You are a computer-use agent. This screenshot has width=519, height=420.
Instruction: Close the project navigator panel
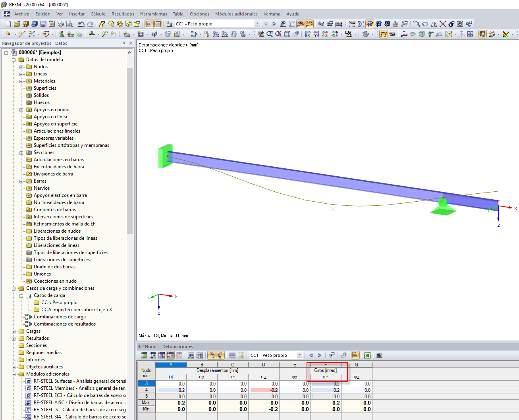pos(131,43)
